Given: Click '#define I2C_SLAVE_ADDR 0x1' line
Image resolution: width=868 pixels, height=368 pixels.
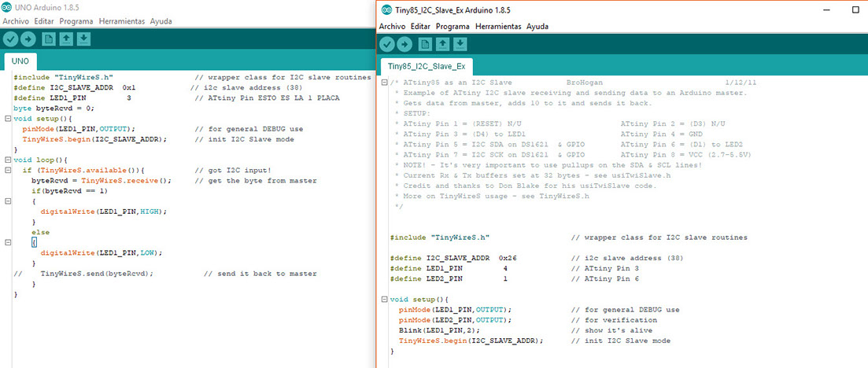Looking at the screenshot, I should [75, 87].
